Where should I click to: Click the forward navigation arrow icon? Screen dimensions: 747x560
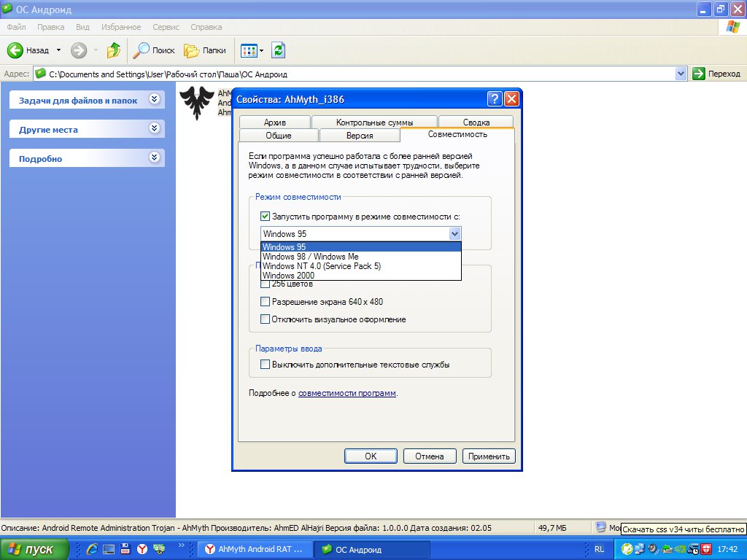(79, 50)
